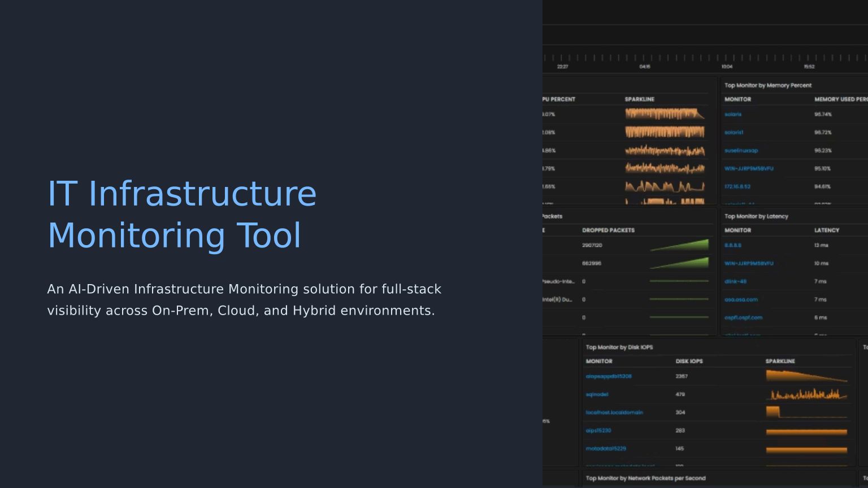Select the Top Monitor by Latency title
868x488 pixels.
[756, 216]
